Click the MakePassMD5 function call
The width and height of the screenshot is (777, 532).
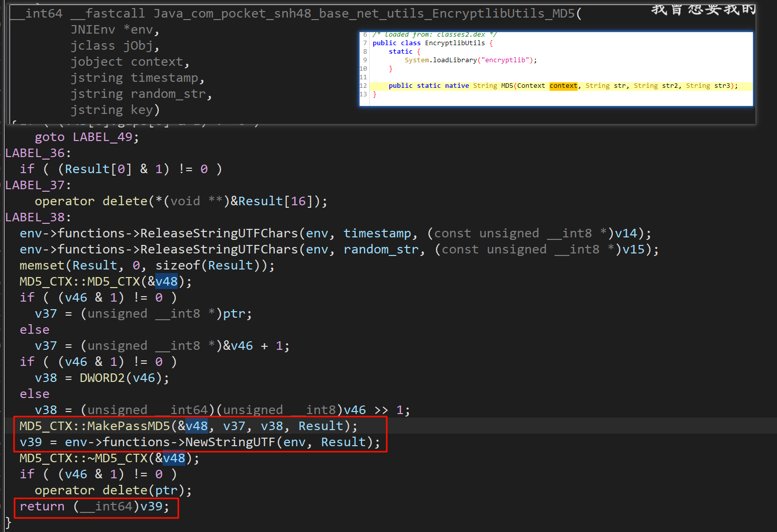[129, 426]
